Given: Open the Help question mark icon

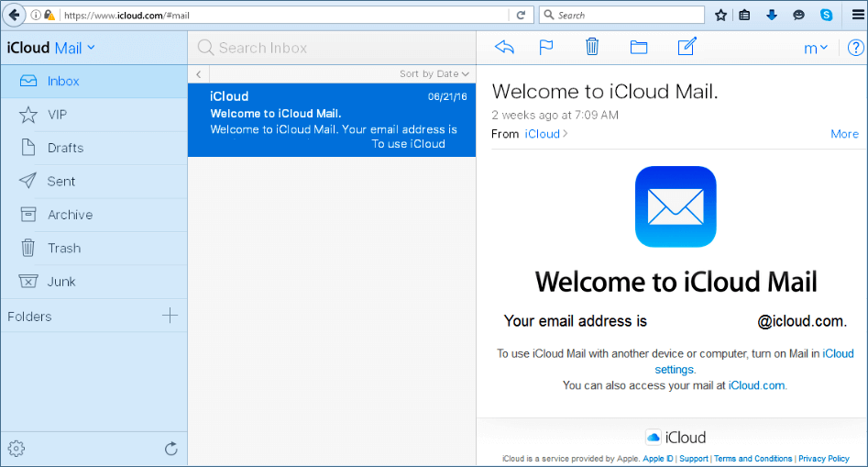Looking at the screenshot, I should click(856, 49).
